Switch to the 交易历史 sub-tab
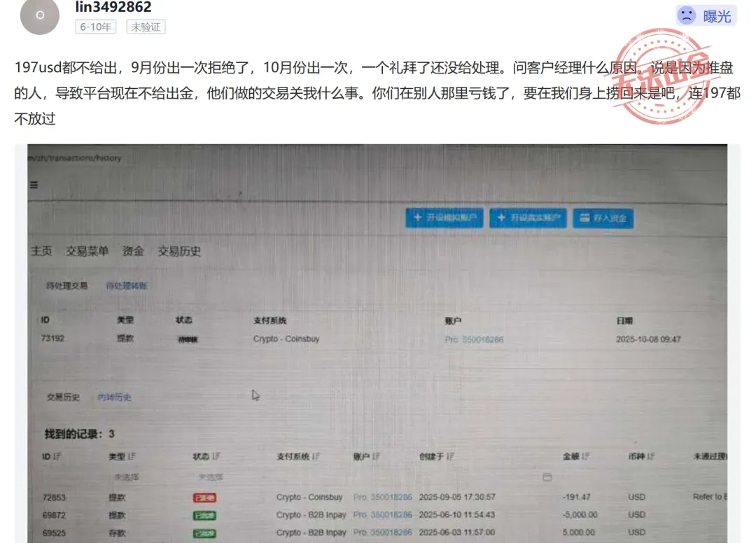Screen dimensions: 756x543 point(63,397)
